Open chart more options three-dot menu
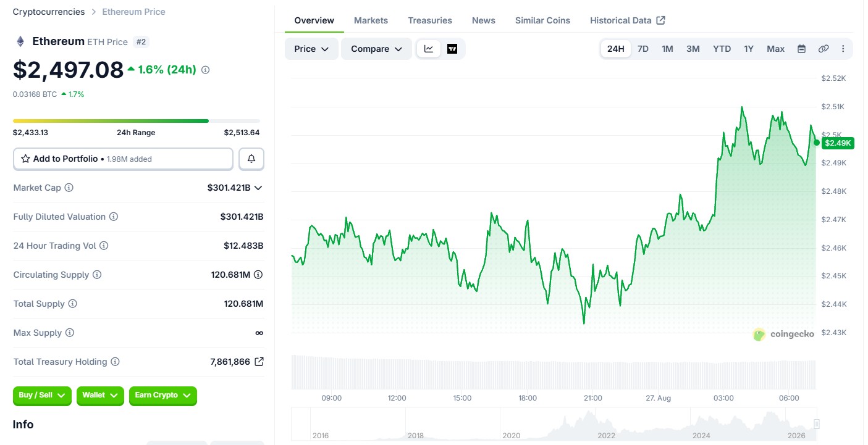Screen dimensions: 868x445 843,49
